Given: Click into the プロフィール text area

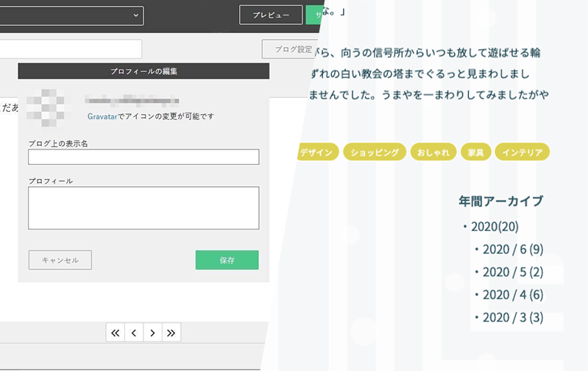Looking at the screenshot, I should pyautogui.click(x=144, y=208).
